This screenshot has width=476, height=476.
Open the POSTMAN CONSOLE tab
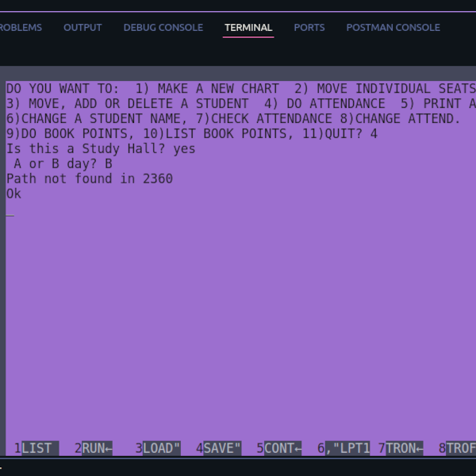point(393,27)
